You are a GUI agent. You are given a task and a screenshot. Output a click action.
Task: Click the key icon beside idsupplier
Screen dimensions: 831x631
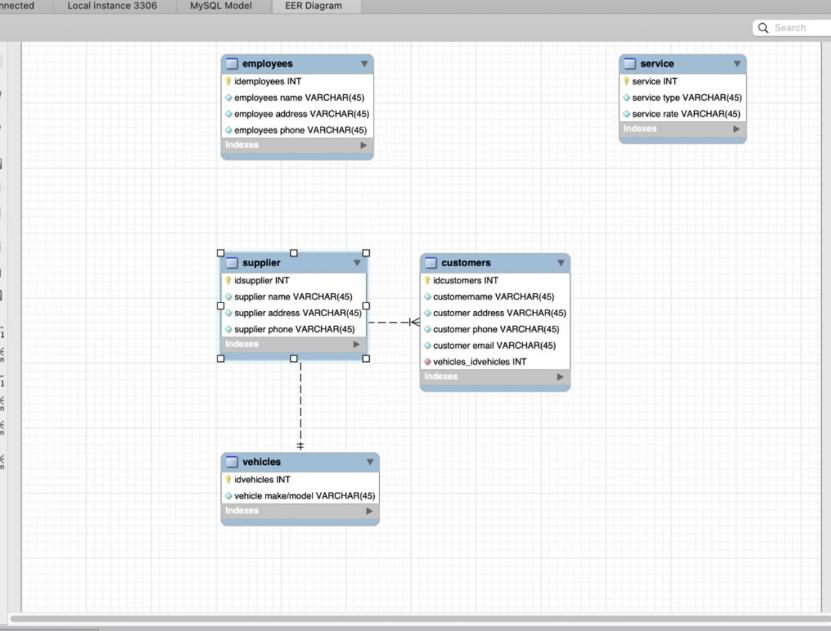[x=229, y=280]
